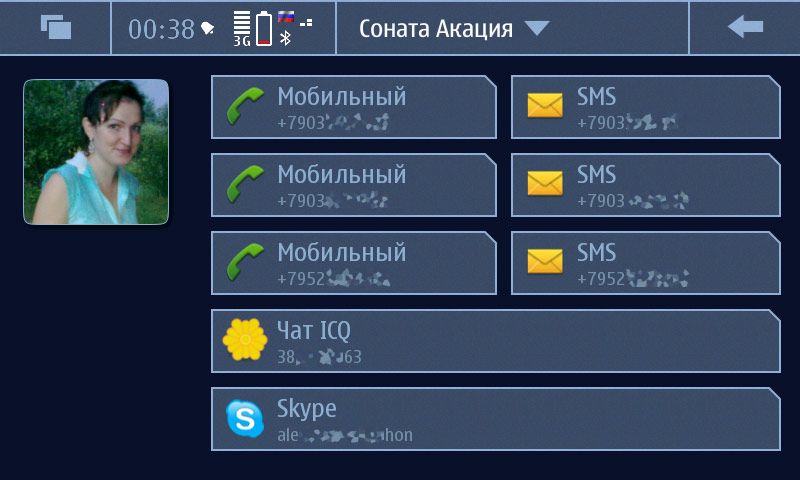
Task: Tap the Skype logo icon
Action: point(245,418)
